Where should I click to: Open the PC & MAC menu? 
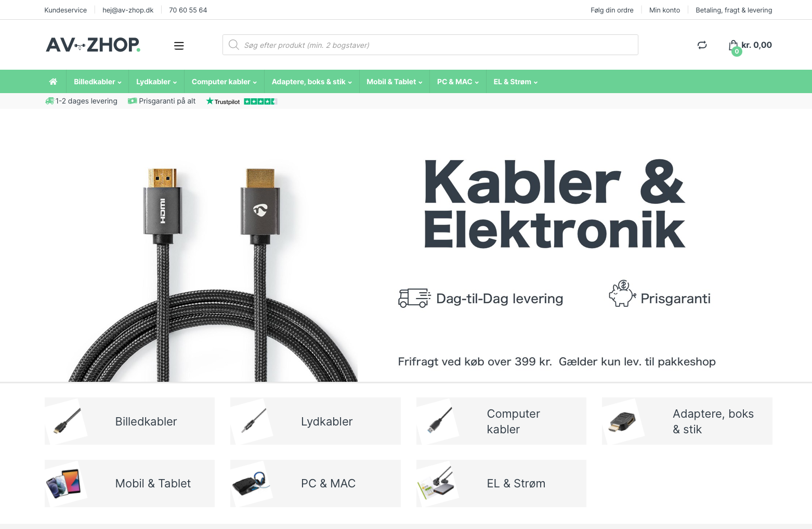pyautogui.click(x=457, y=82)
